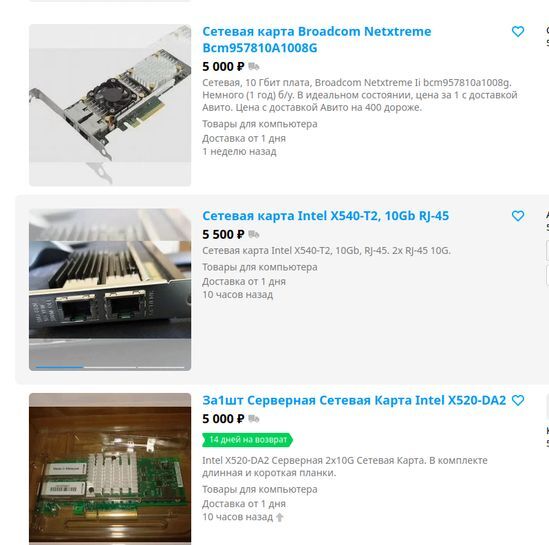
Task: Click 'Товары для компьютера' category under Broadcom listing
Action: click(x=260, y=124)
